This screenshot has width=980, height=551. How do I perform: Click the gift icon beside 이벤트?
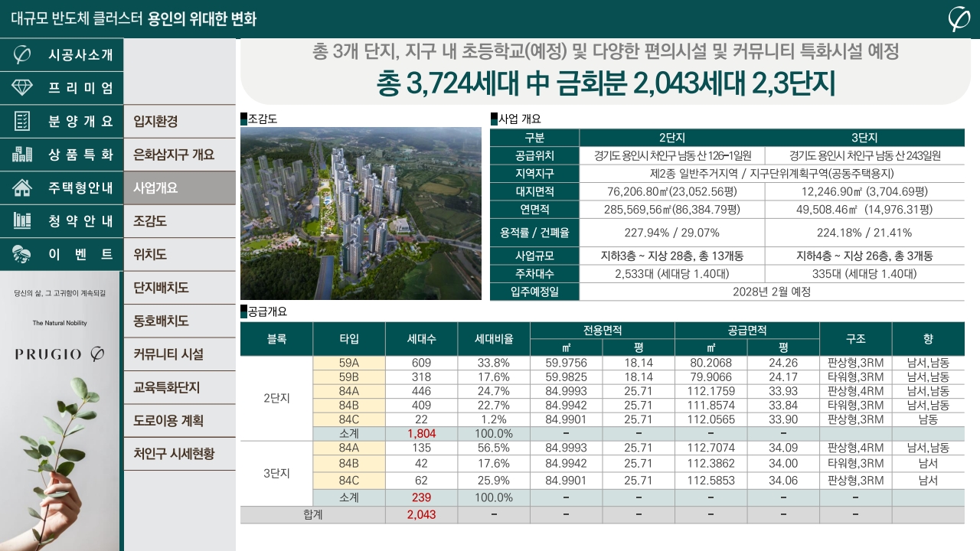pos(22,253)
